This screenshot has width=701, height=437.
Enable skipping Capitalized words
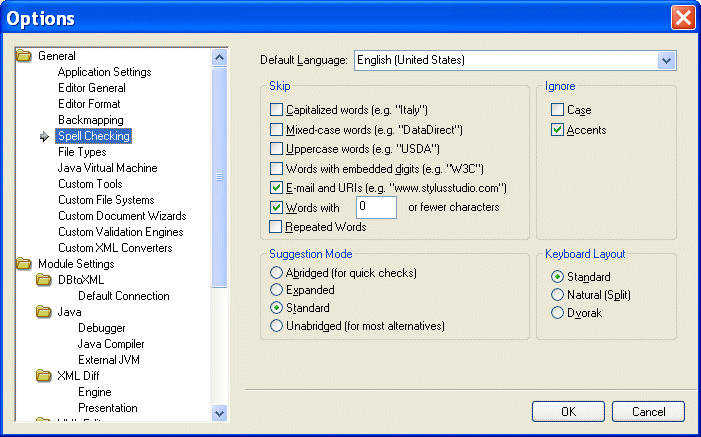click(x=277, y=110)
